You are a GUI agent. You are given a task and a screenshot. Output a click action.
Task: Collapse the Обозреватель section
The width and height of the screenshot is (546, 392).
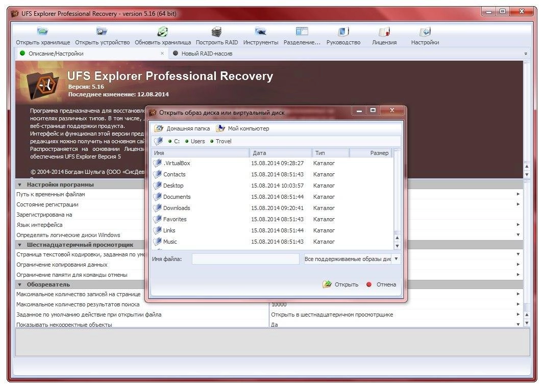click(20, 284)
